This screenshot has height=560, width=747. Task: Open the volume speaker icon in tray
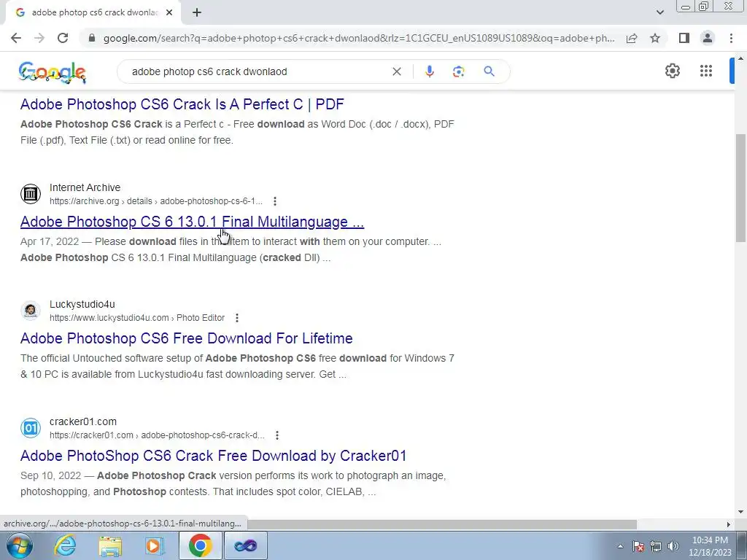(x=673, y=546)
